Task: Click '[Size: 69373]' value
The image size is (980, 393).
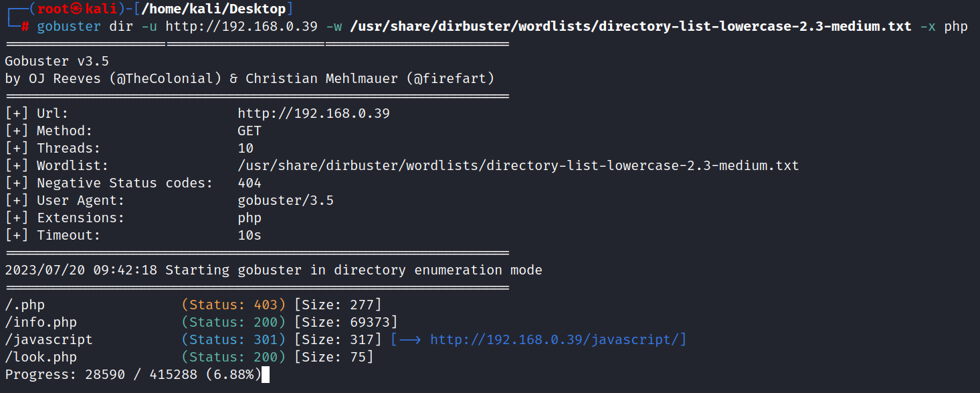Action: tap(346, 322)
